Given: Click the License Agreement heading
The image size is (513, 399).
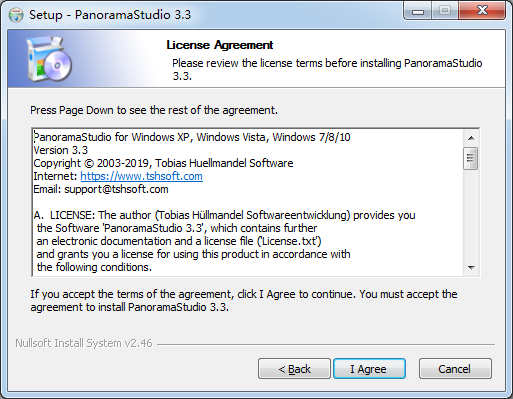Looking at the screenshot, I should 220,45.
